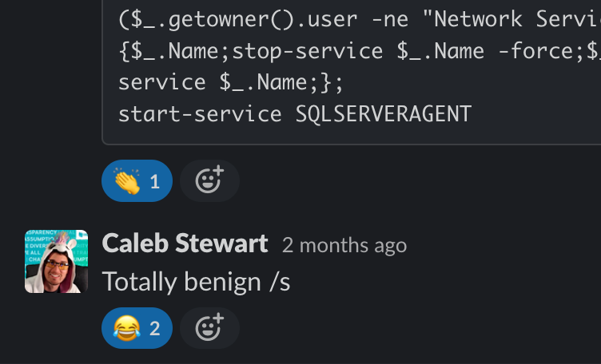This screenshot has width=601, height=364.
Task: Add a reaction below the code block
Action: pos(209,180)
